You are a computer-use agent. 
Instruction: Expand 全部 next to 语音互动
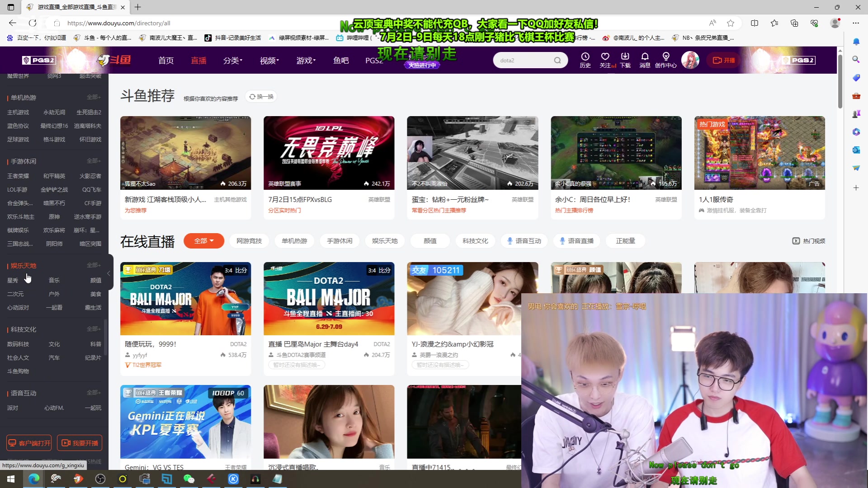94,393
